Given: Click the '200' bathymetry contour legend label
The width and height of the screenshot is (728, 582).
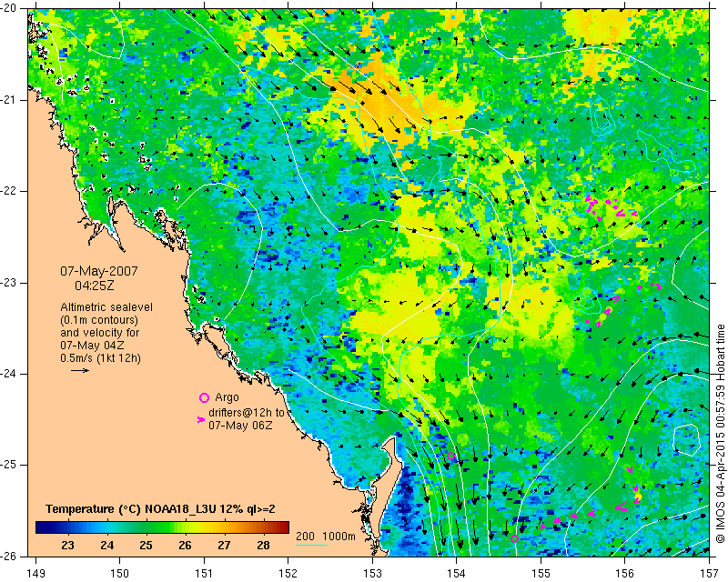Looking at the screenshot, I should coord(305,536).
